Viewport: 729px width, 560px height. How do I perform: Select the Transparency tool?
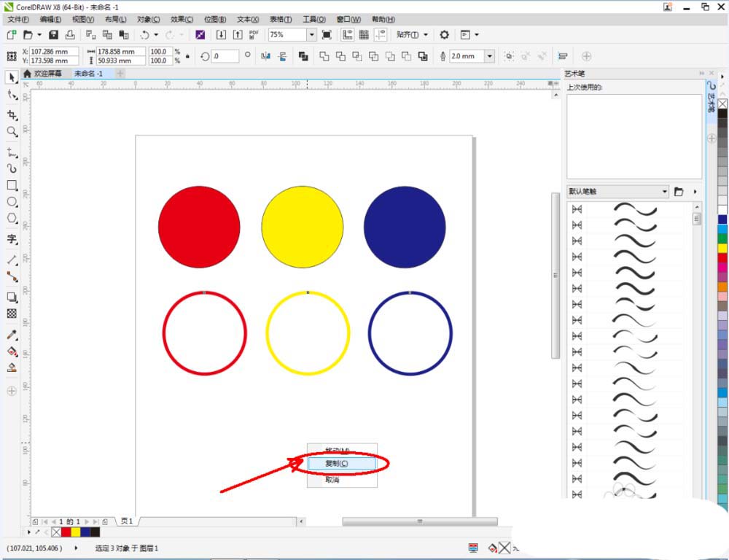click(x=12, y=314)
